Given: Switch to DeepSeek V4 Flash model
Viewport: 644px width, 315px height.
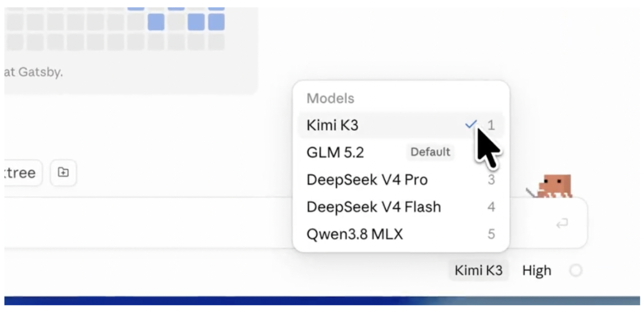Looking at the screenshot, I should pyautogui.click(x=401, y=207).
